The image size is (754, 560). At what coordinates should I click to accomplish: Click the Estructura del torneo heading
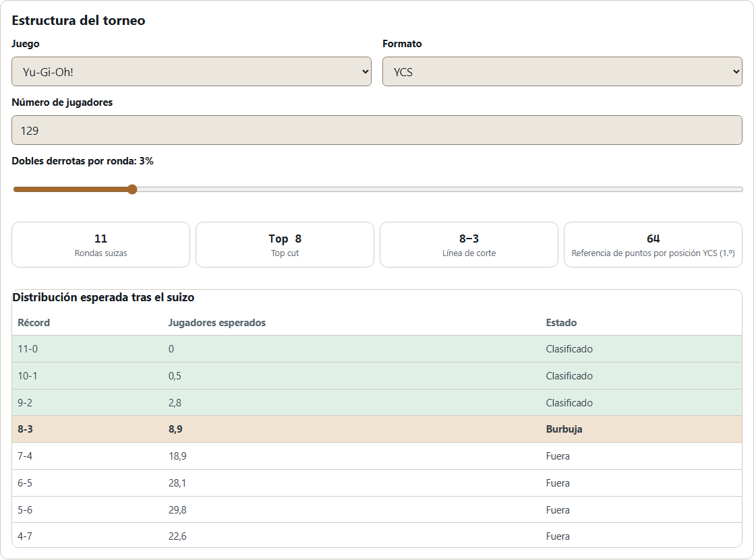coord(78,20)
